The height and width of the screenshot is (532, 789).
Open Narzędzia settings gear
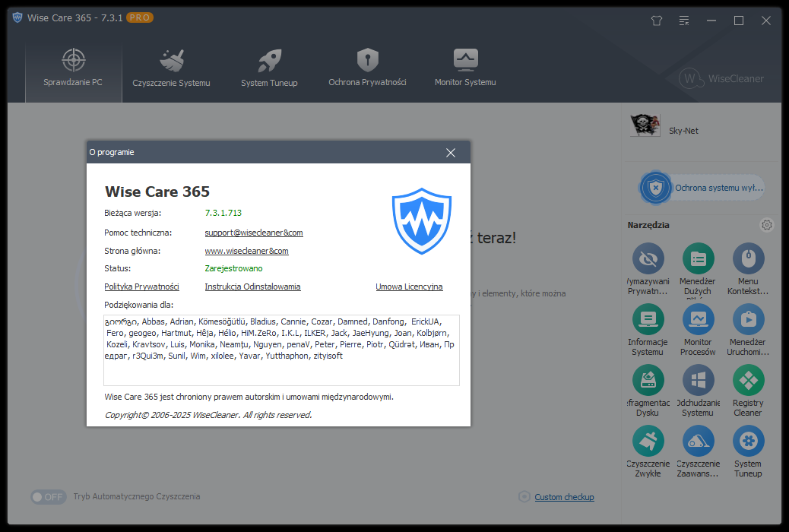pyautogui.click(x=766, y=225)
